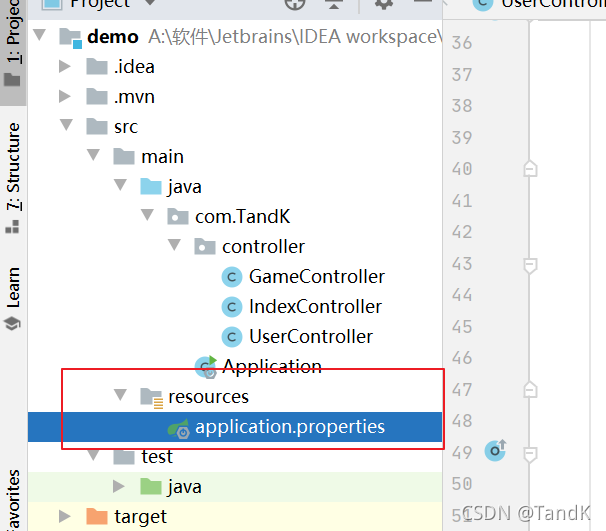Click line number 45 in the gutter
Screen dimensions: 606x531
pos(462,327)
